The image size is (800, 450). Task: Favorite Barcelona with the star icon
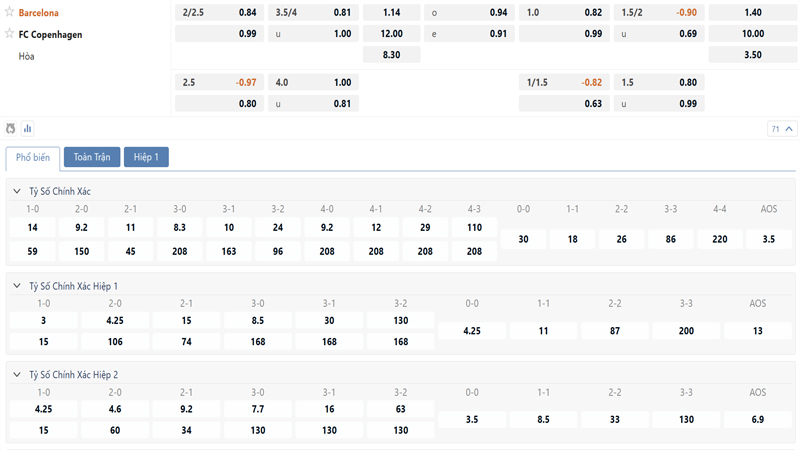(10, 12)
